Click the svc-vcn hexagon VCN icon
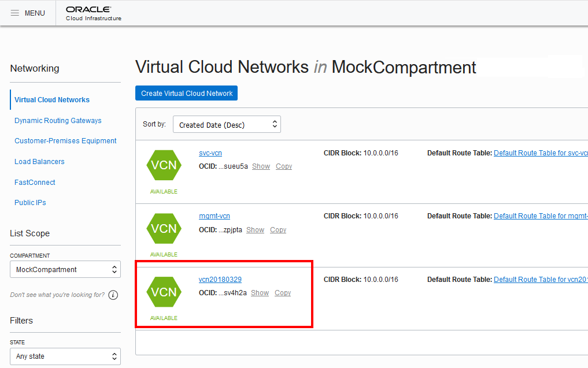The height and width of the screenshot is (368, 588). [164, 165]
